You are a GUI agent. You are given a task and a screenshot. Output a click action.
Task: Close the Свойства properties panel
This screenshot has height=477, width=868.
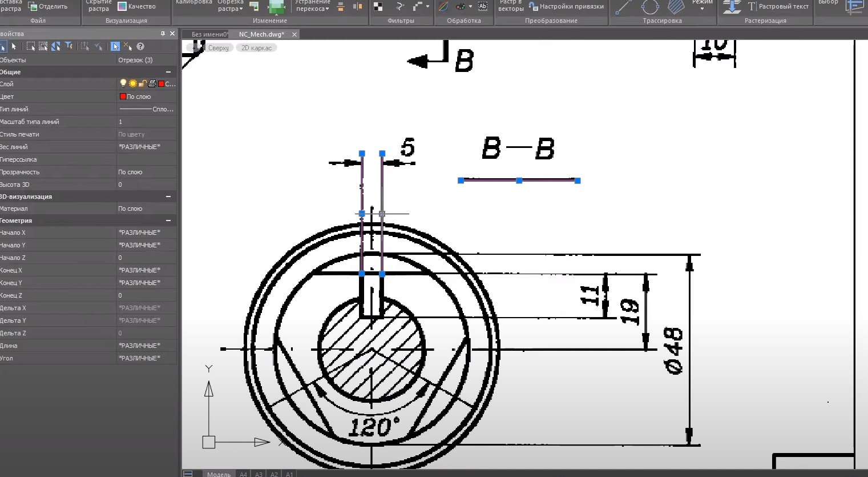172,34
